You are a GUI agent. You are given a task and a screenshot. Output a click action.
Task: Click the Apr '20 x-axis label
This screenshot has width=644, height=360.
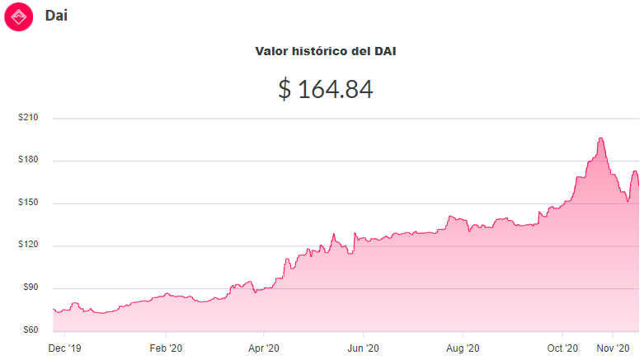click(263, 348)
